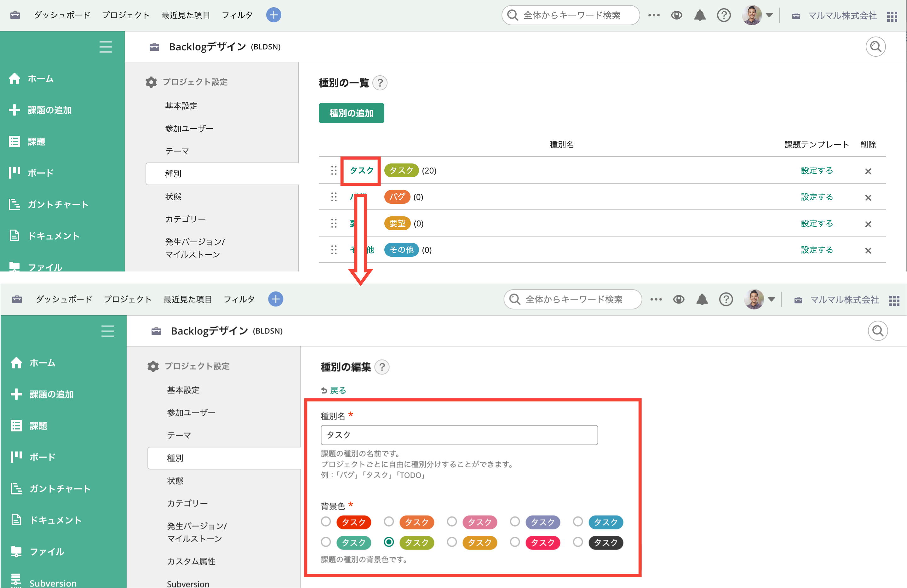Open user avatar dropdown in lower header
The width and height of the screenshot is (907, 588).
[x=759, y=300]
